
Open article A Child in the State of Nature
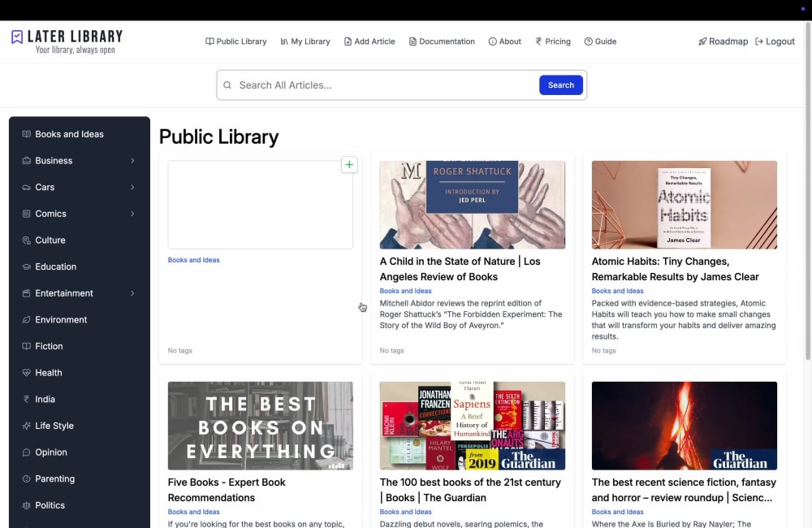pyautogui.click(x=460, y=269)
